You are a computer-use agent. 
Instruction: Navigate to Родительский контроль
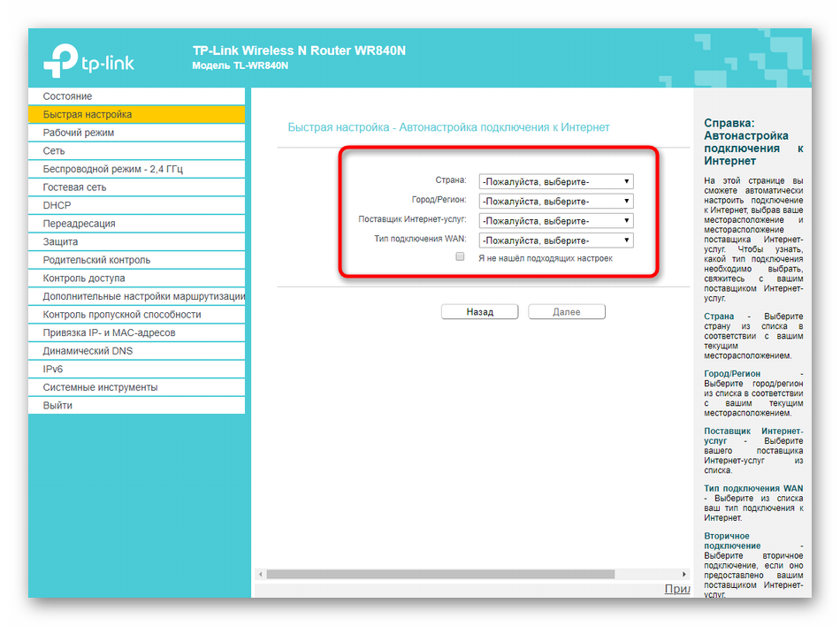96,260
